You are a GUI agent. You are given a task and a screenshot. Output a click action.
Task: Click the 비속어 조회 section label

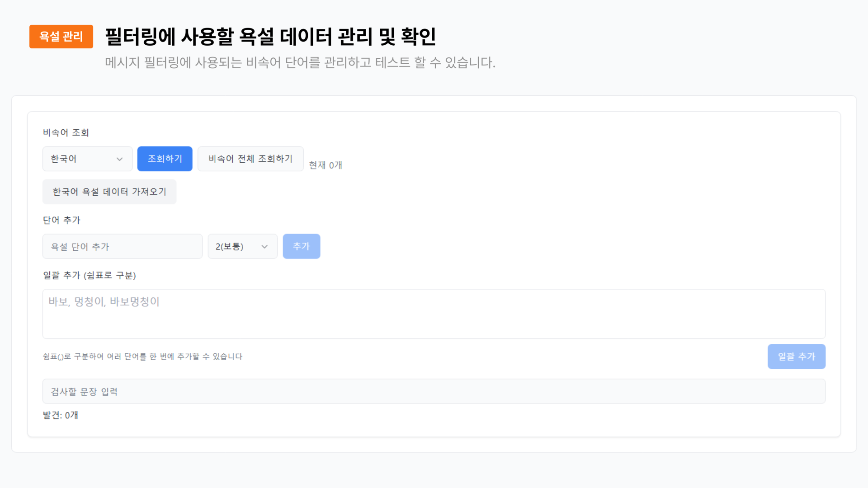click(66, 132)
